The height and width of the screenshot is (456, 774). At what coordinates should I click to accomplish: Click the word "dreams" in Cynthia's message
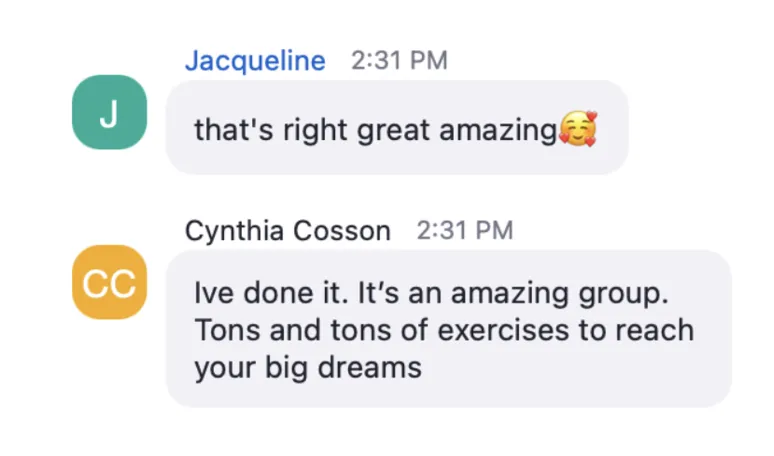tap(370, 368)
